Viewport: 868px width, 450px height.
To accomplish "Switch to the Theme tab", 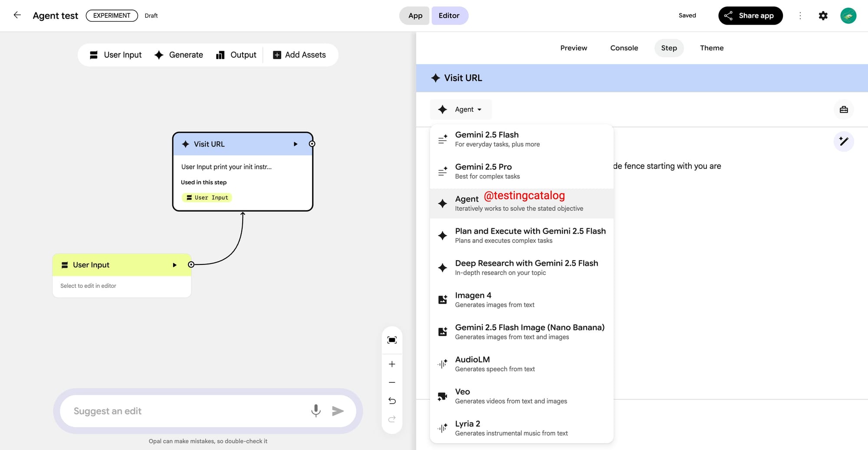I will click(711, 48).
